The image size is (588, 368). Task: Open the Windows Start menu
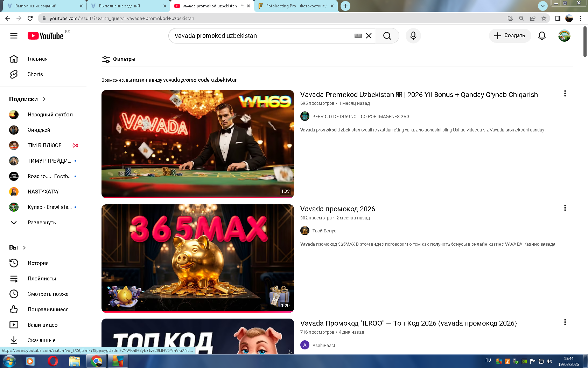9,361
